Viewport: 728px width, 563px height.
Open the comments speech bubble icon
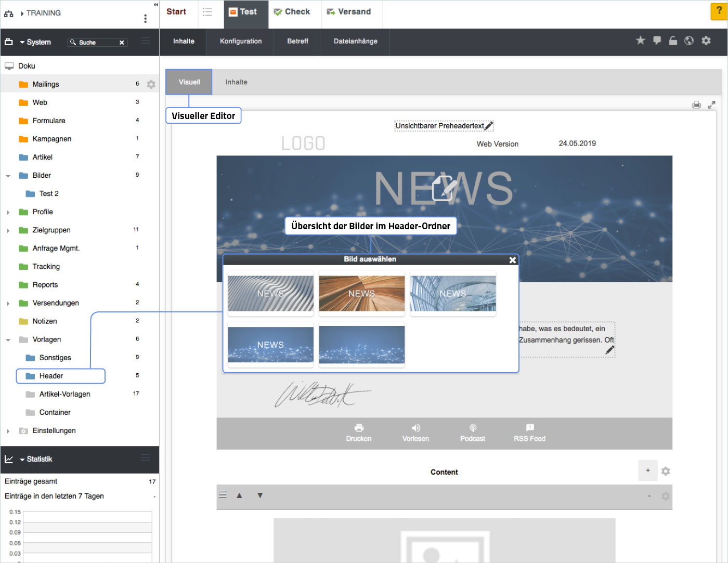click(657, 41)
